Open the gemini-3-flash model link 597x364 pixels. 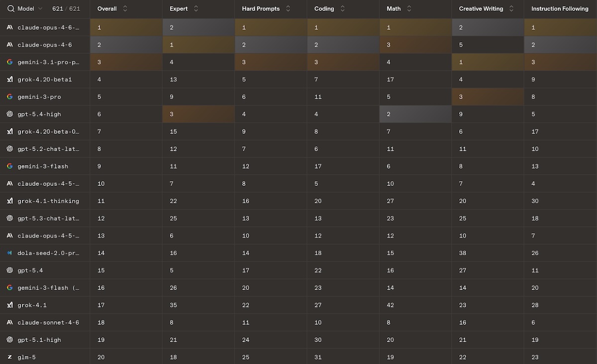pos(43,167)
